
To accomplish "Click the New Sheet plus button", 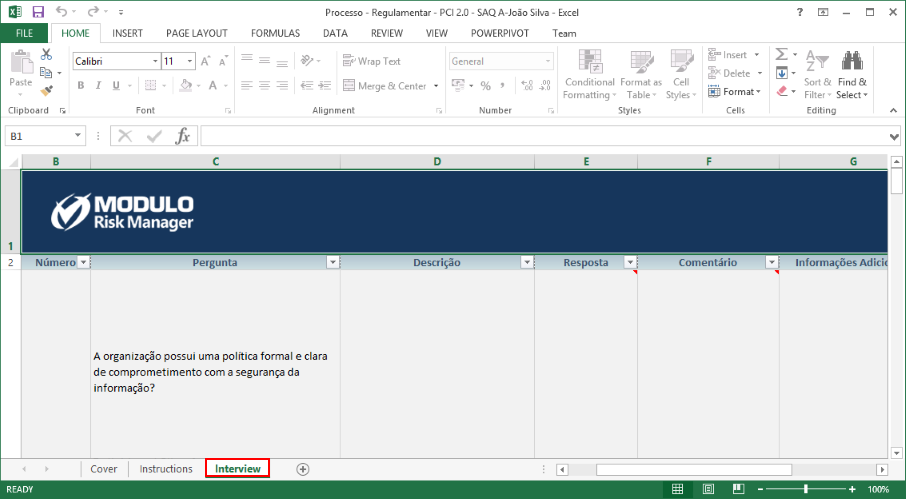I will (x=303, y=469).
